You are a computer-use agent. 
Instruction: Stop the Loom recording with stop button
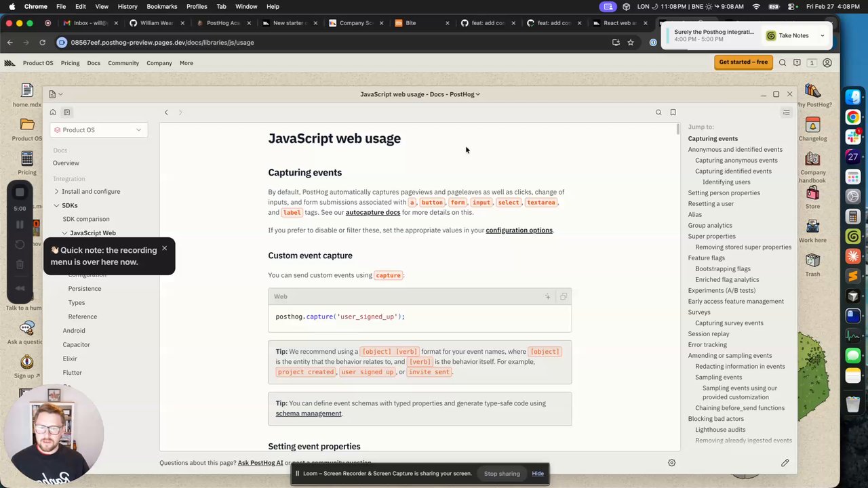click(x=20, y=192)
